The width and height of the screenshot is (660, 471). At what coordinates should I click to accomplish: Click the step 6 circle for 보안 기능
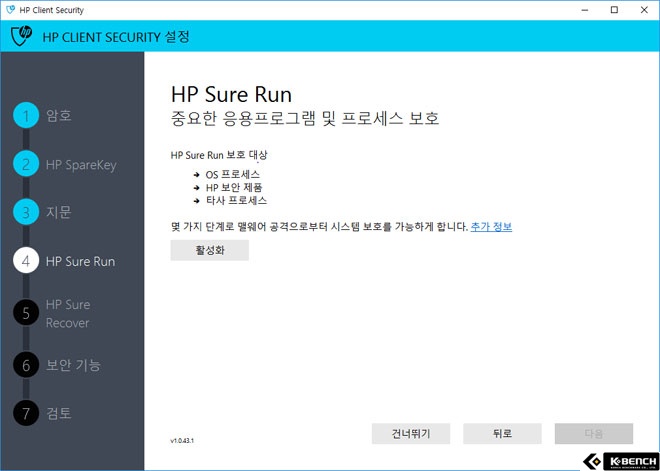pos(26,365)
